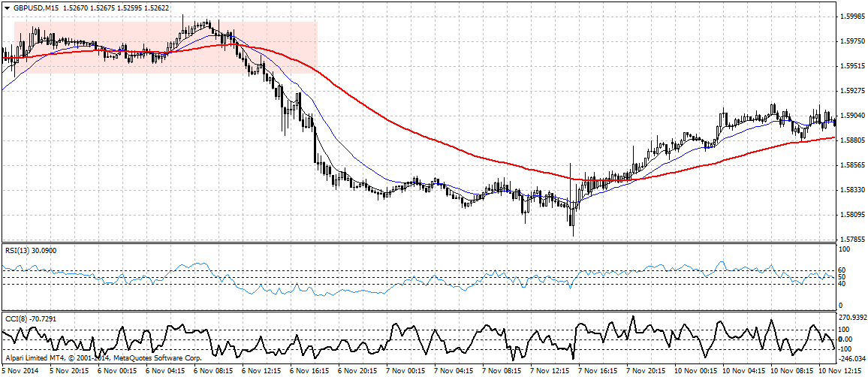Click the RSI(13) 30.0900 indicator label
The image size is (868, 377).
pyautogui.click(x=30, y=251)
